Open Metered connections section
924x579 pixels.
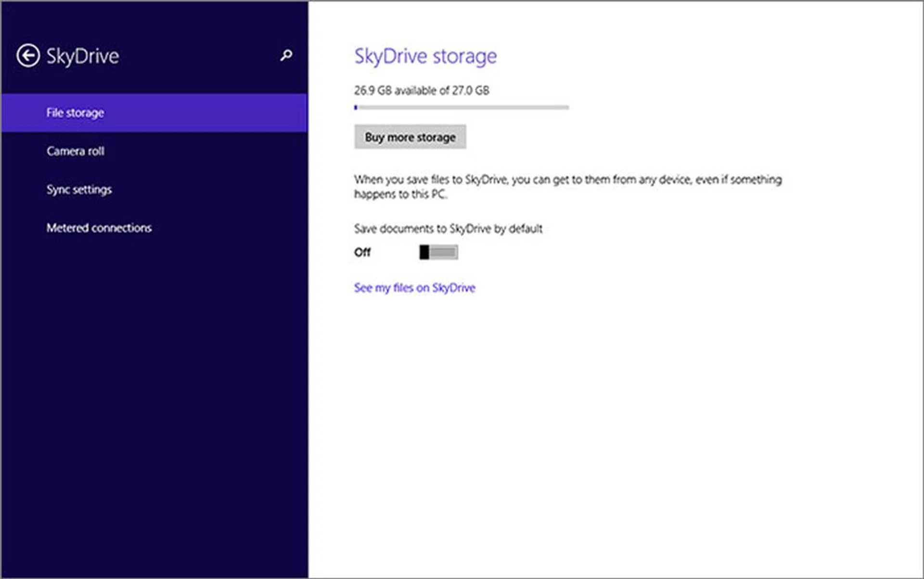point(99,228)
